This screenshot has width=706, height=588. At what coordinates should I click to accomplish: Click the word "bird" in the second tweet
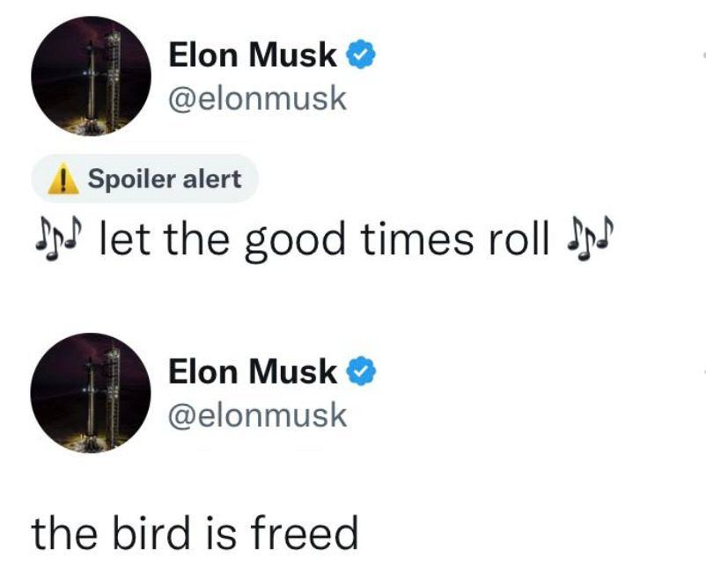[x=151, y=533]
